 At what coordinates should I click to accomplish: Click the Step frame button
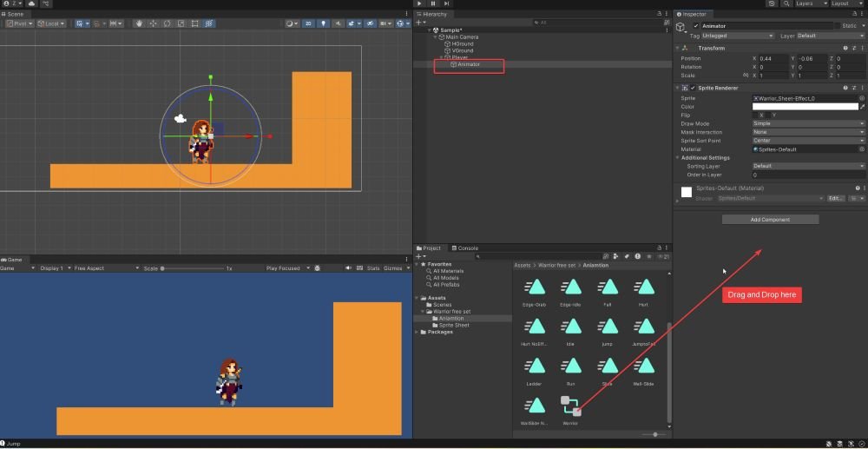click(446, 3)
